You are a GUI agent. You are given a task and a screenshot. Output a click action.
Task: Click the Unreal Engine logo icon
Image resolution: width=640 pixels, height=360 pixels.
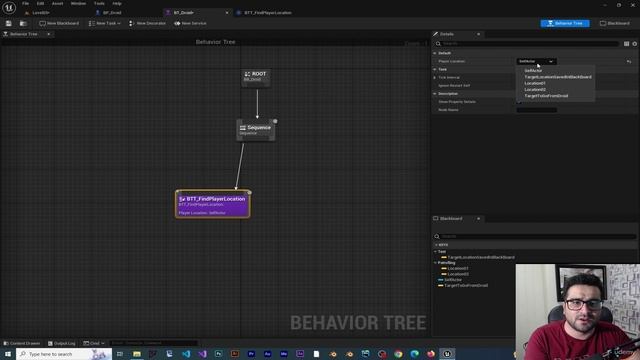9,7
